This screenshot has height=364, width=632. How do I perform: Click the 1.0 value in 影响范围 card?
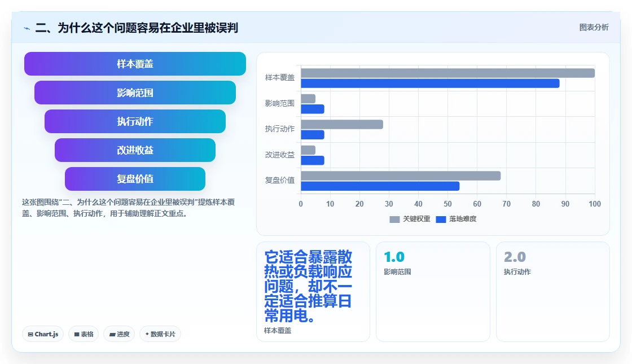click(x=394, y=257)
